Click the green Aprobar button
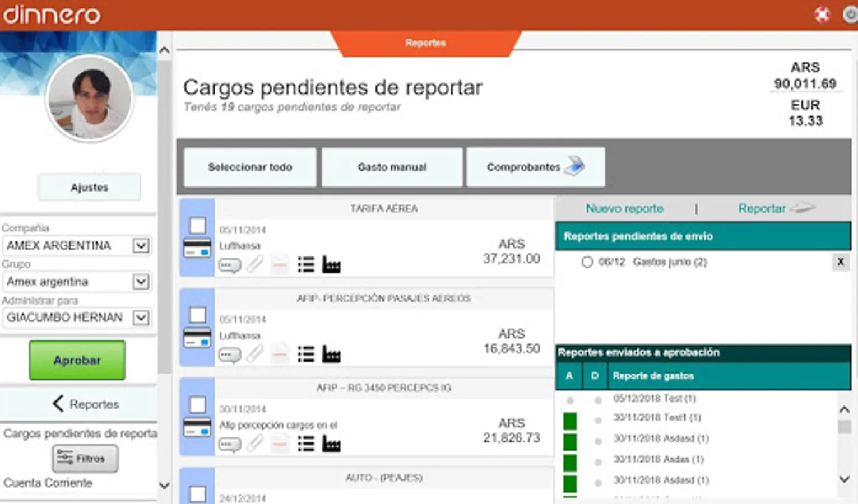This screenshot has height=504, width=858. point(77,360)
